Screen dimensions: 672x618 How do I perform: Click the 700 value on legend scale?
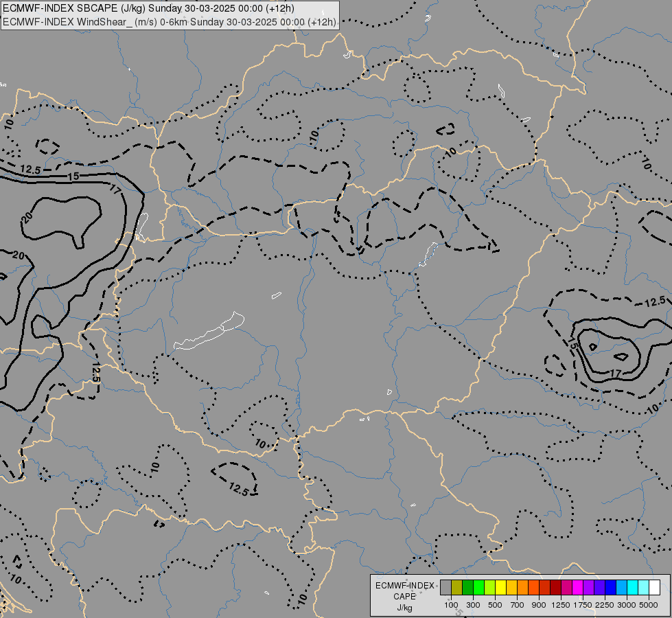518,605
